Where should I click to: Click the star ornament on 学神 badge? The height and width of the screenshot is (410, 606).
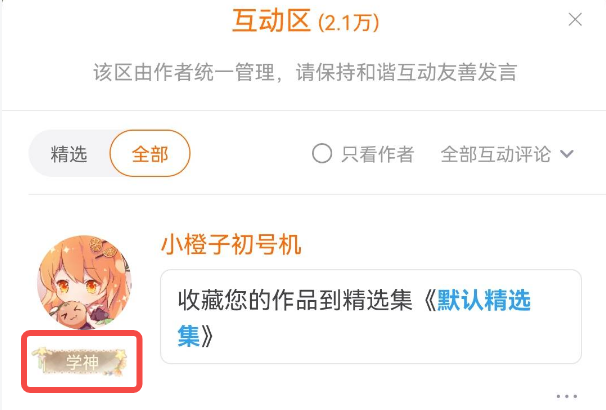click(121, 354)
